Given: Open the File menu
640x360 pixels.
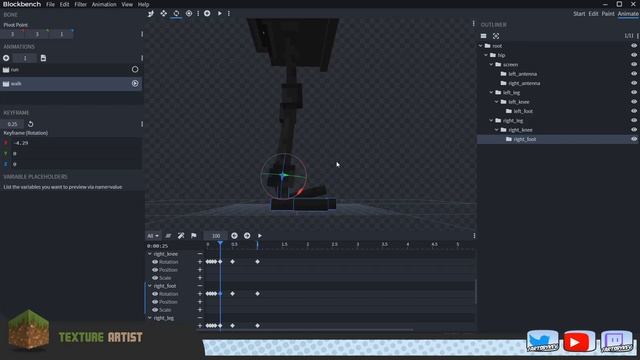Looking at the screenshot, I should click(50, 4).
